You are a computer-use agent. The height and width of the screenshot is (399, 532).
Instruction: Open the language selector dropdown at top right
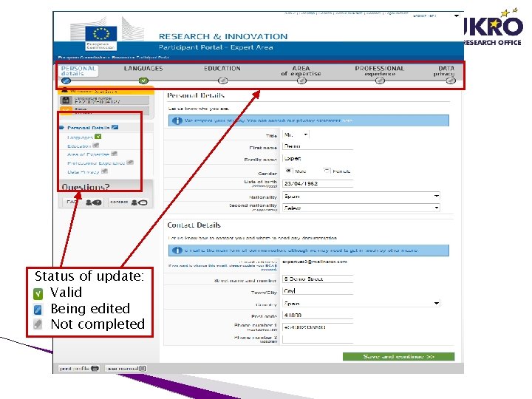[x=436, y=16]
